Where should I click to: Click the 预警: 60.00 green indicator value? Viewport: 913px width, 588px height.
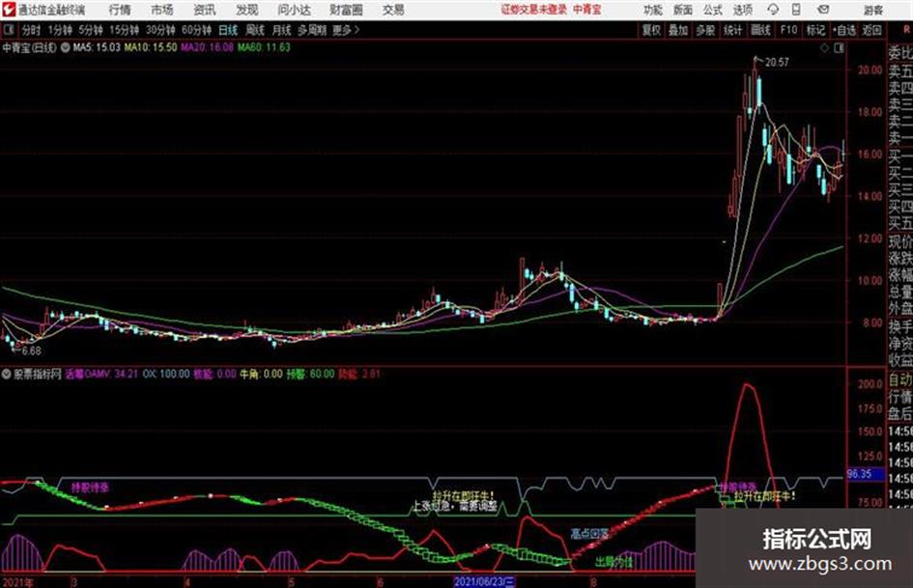point(310,374)
